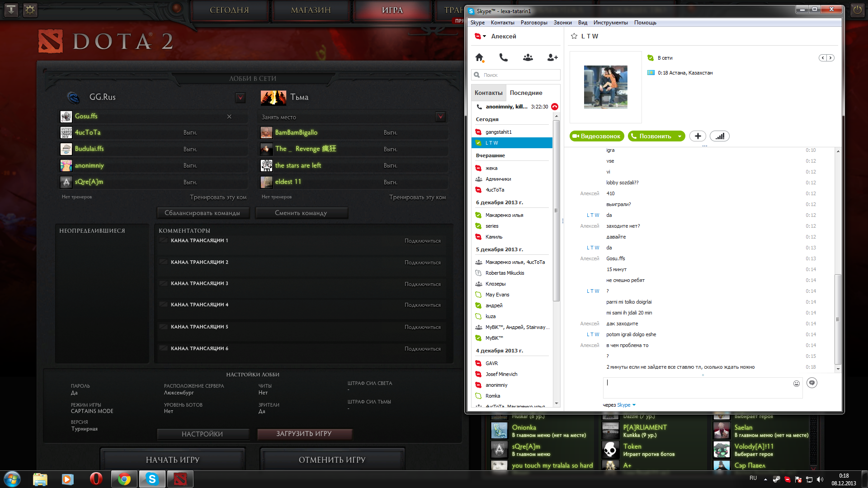Image resolution: width=868 pixels, height=488 pixels.
Task: Open the emoticon picker in chat box
Action: pyautogui.click(x=797, y=383)
